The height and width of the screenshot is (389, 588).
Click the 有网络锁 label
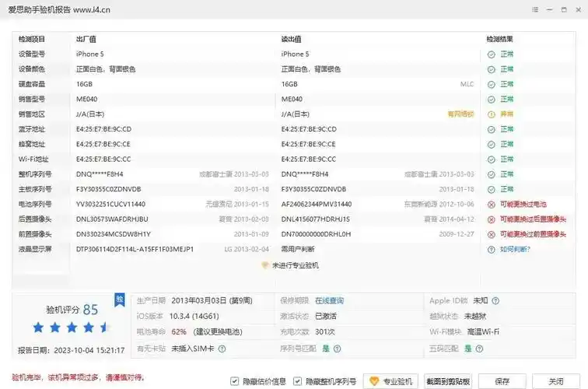(x=461, y=114)
